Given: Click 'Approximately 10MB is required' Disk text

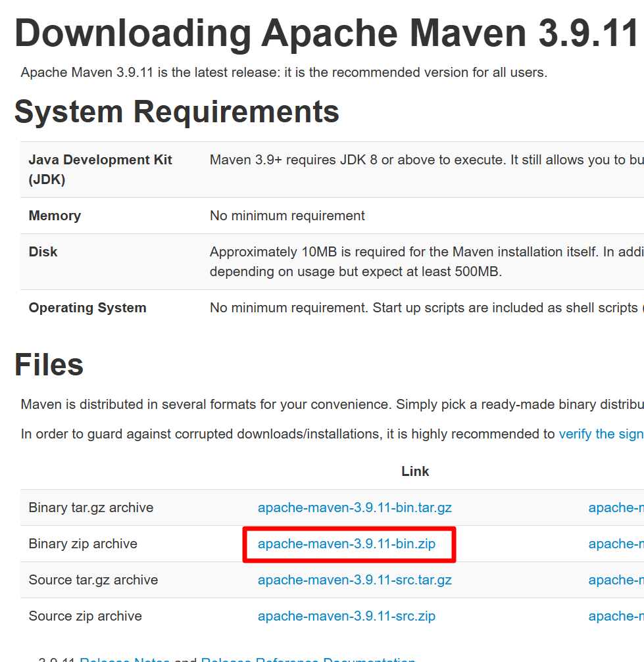Looking at the screenshot, I should coord(427,262).
